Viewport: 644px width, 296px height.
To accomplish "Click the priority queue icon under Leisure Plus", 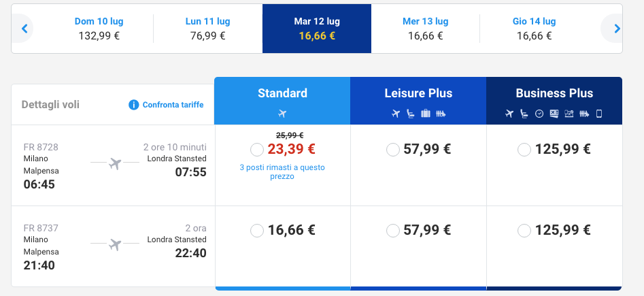I will [x=441, y=114].
